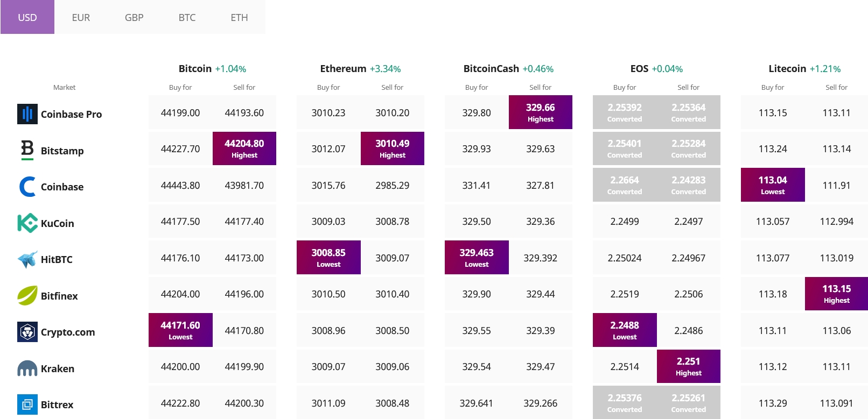This screenshot has width=868, height=419.
Task: Click Crypto.com's lowest EOS buy 2.2488
Action: (x=625, y=330)
